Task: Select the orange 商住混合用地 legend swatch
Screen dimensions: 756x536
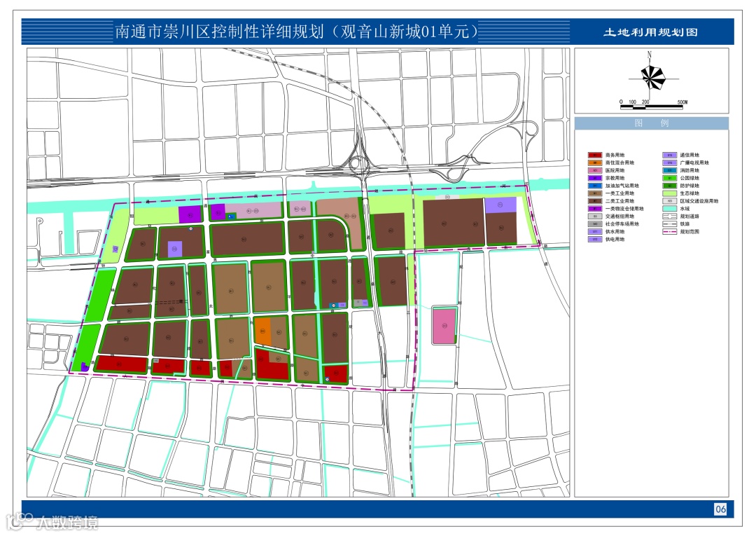Action: point(594,163)
